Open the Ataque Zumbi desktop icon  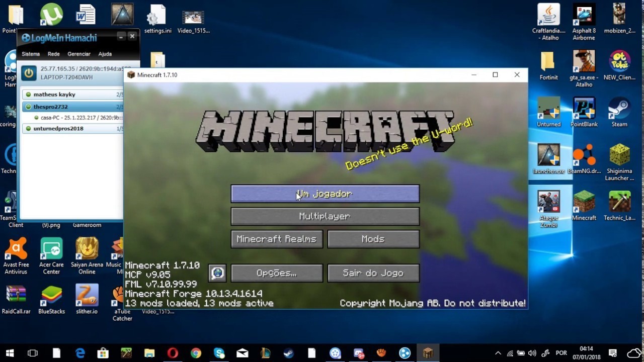(x=548, y=209)
